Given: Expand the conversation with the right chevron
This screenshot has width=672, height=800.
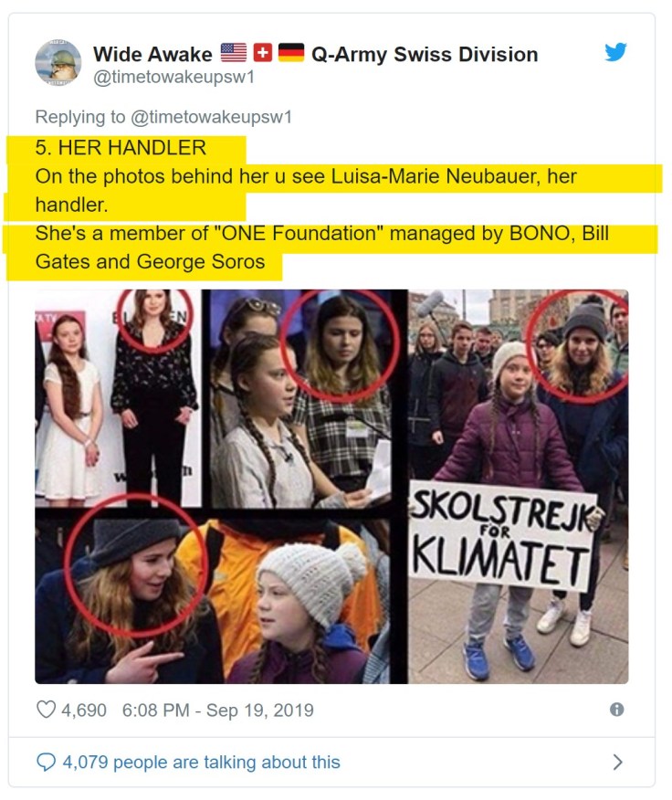Looking at the screenshot, I should tap(617, 762).
